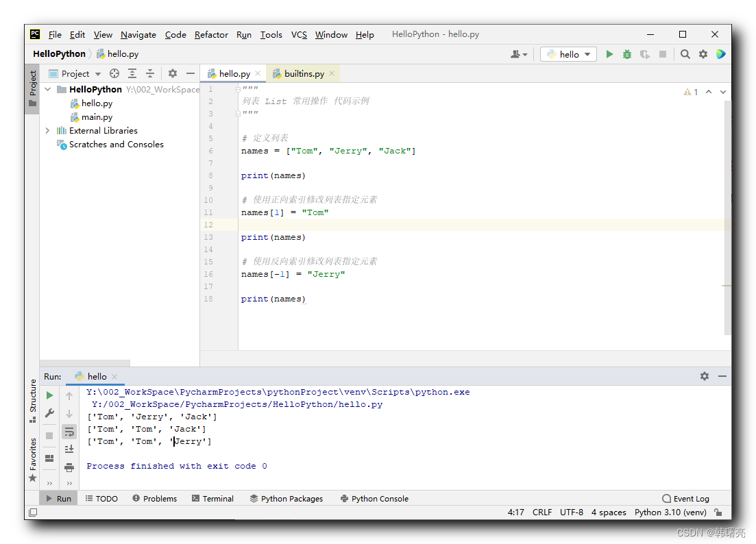Close the hello.py editor tab

(x=258, y=73)
